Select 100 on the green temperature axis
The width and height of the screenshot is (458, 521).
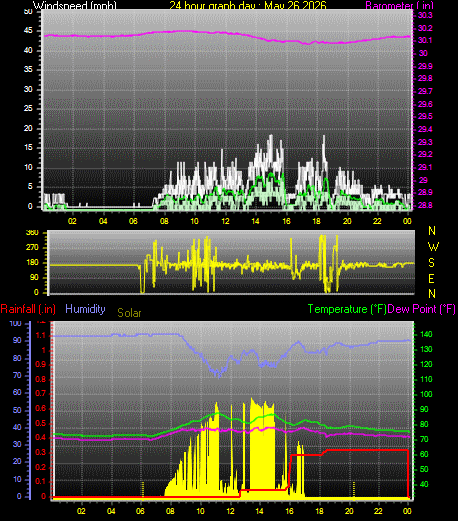(x=426, y=394)
